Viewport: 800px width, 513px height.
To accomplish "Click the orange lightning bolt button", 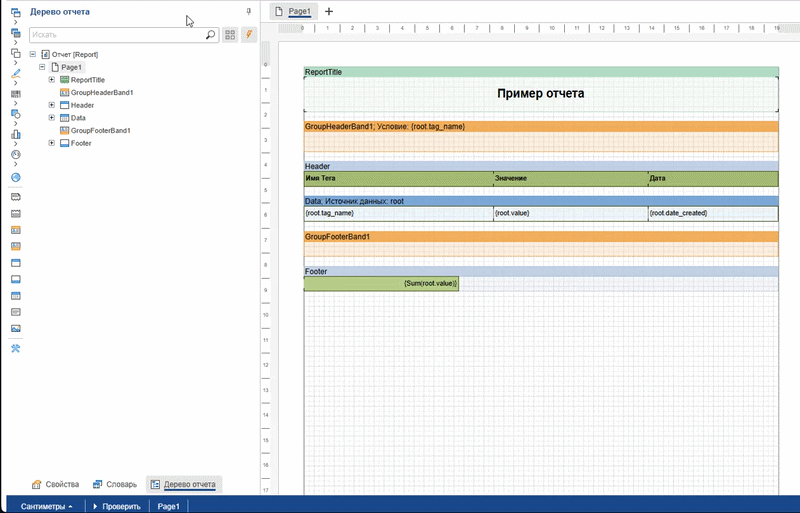I will click(249, 34).
